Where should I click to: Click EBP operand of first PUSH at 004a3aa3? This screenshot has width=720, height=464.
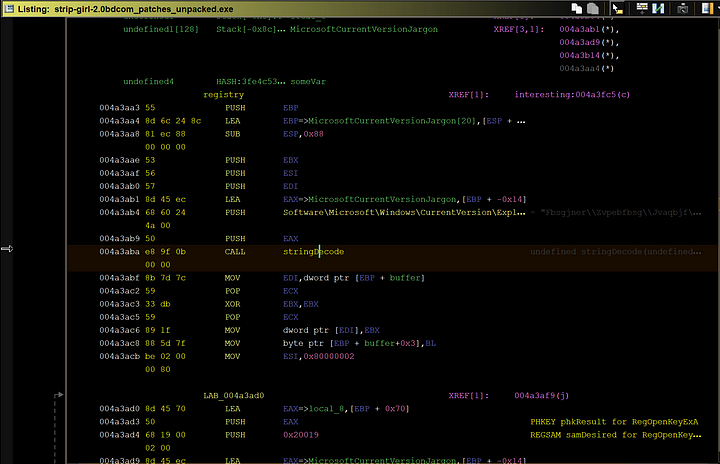click(291, 108)
